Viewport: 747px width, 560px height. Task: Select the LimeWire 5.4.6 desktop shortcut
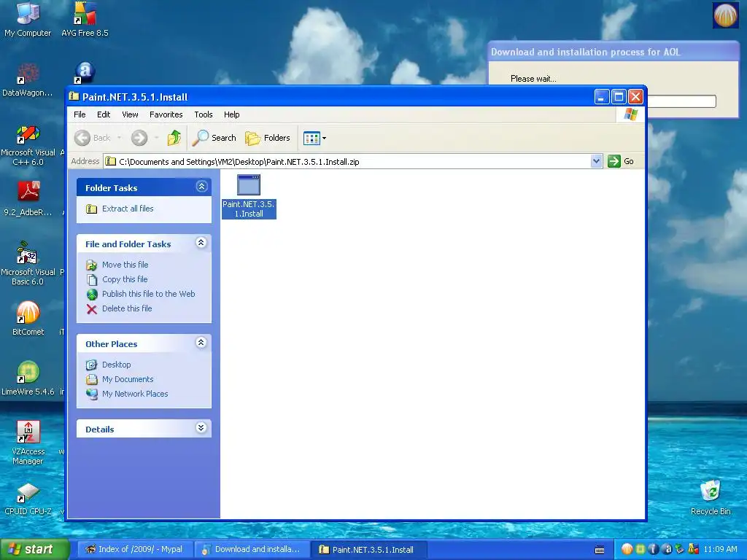pos(28,378)
